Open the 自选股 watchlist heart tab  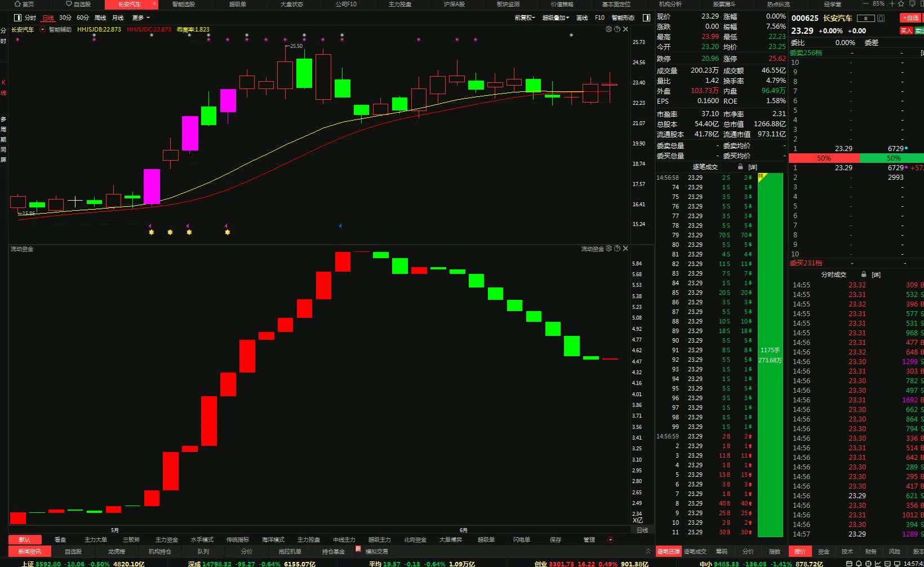pos(78,4)
